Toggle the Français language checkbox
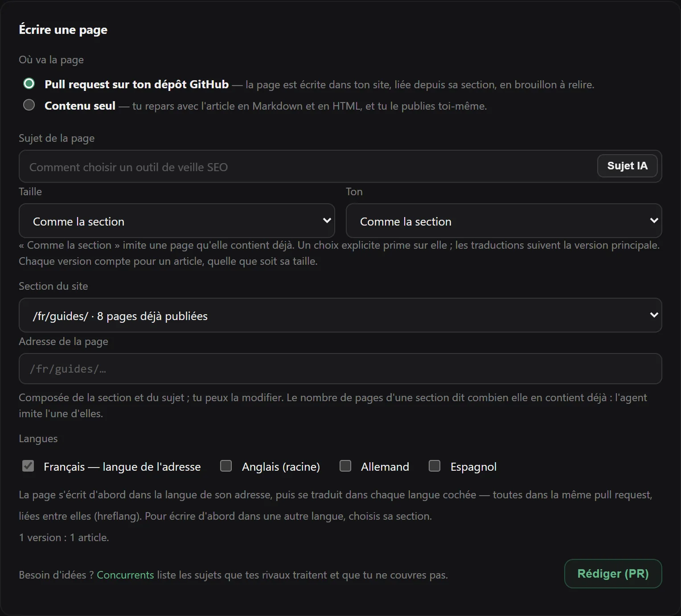Viewport: 681px width, 616px height. point(28,466)
